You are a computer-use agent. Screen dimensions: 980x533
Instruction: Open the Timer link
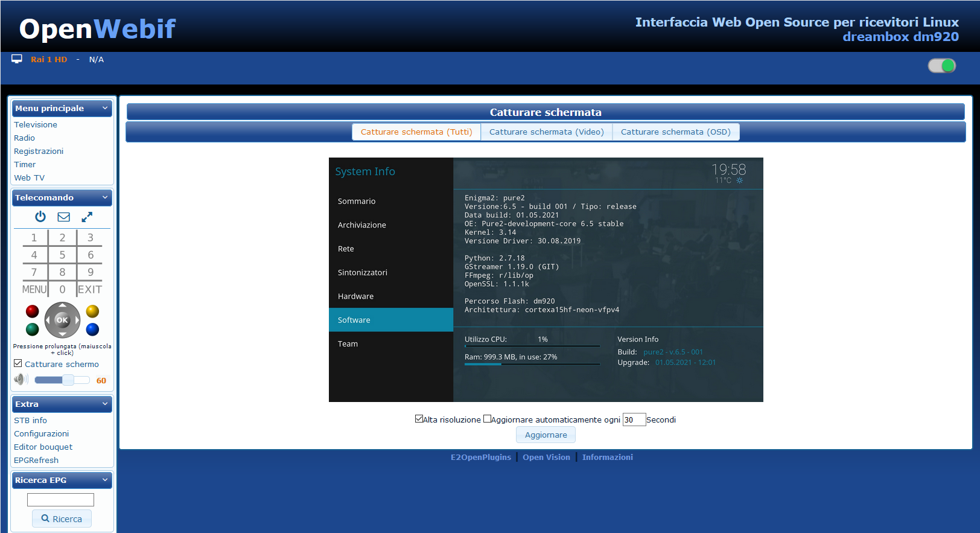tap(25, 164)
